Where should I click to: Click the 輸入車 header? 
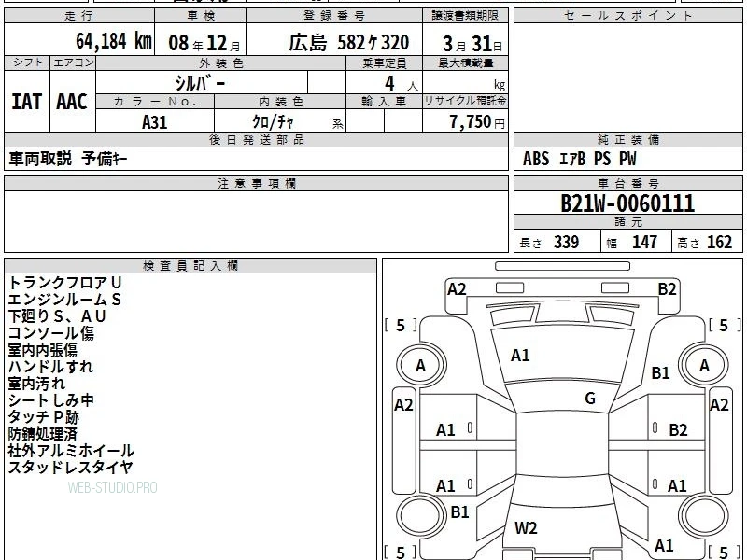[384, 102]
